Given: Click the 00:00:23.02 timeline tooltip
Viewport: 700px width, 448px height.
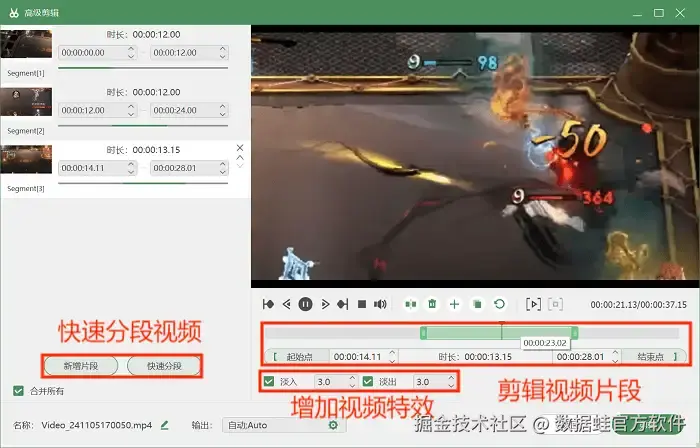Looking at the screenshot, I should 545,343.
